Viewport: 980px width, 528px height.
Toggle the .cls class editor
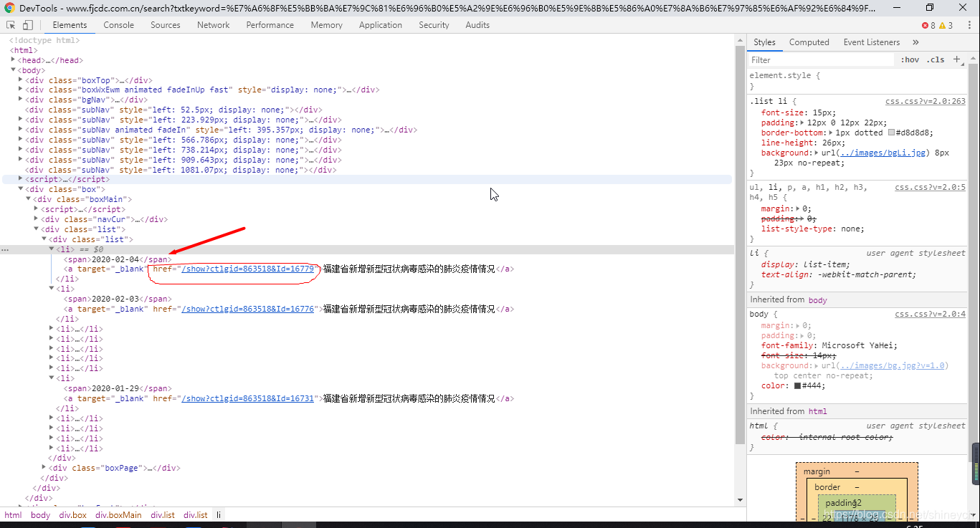pyautogui.click(x=936, y=59)
